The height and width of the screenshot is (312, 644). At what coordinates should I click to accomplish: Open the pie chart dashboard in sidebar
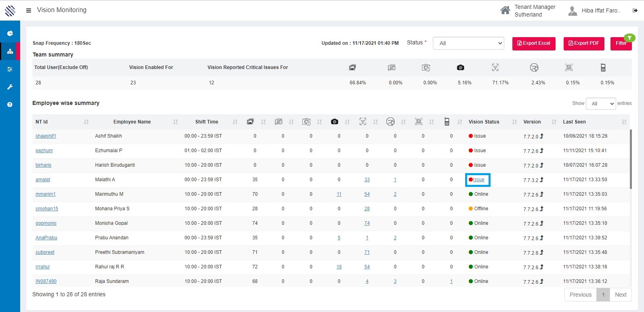10,34
